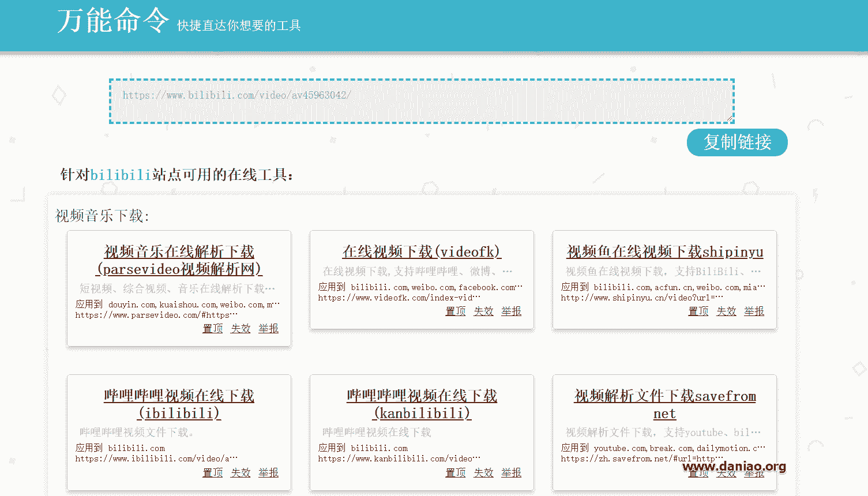Open 哔哩哔哩视频在线下载 (ibilibili) link
This screenshot has height=496, width=868.
[x=179, y=404]
